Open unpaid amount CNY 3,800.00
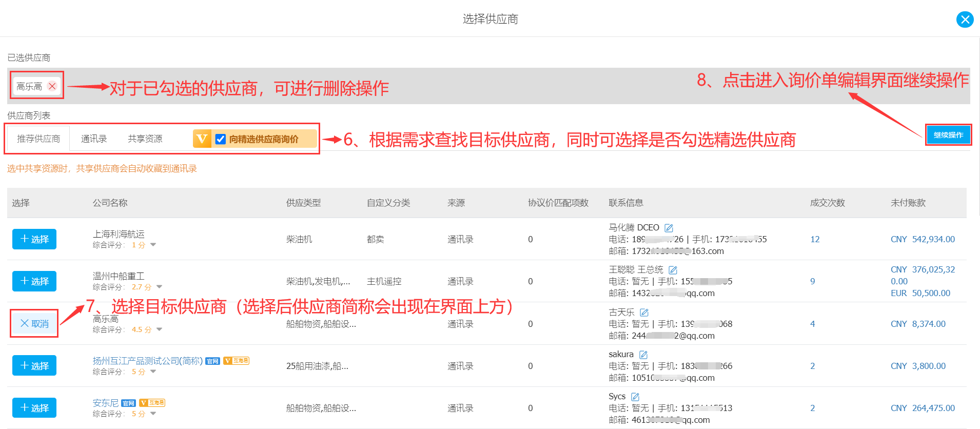 click(x=918, y=366)
